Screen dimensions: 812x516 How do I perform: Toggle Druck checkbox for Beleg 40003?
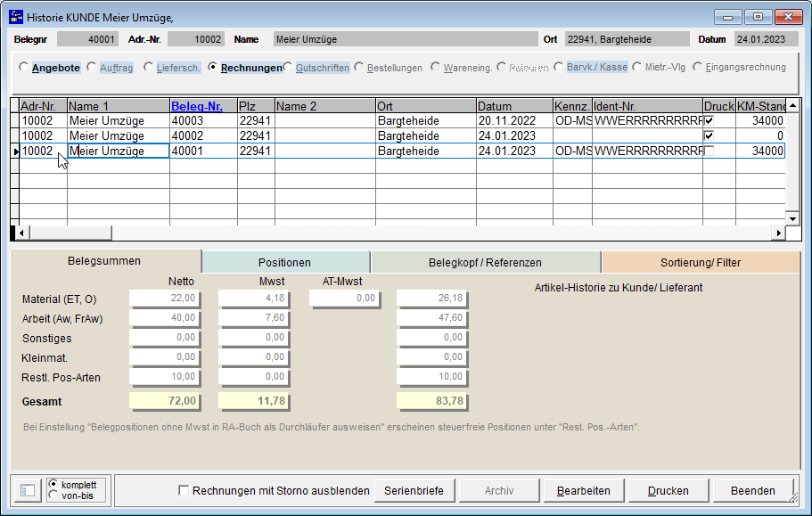tap(709, 120)
